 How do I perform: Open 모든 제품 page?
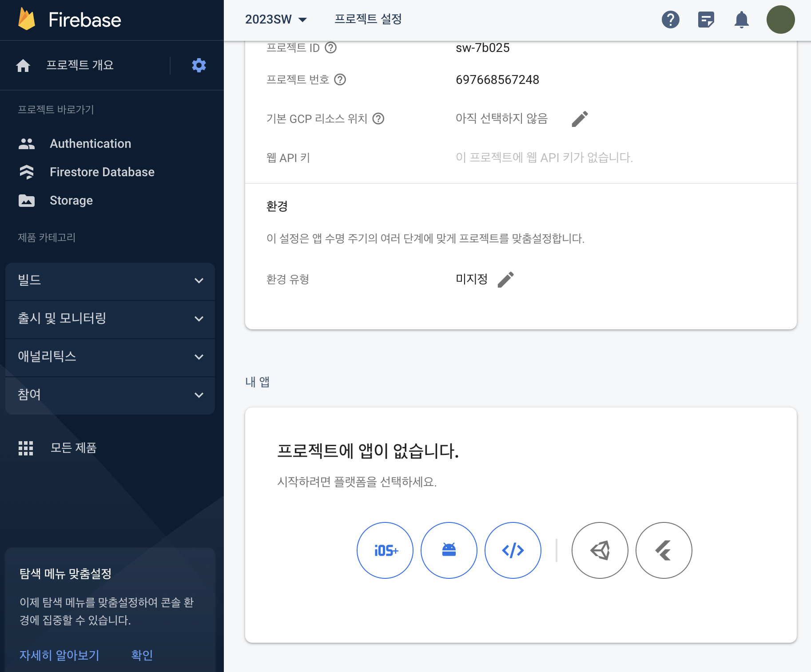[74, 448]
